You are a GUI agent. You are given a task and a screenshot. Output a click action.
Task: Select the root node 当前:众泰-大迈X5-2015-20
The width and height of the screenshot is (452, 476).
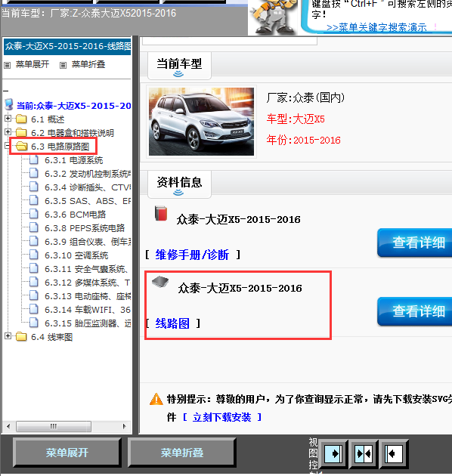click(x=74, y=106)
